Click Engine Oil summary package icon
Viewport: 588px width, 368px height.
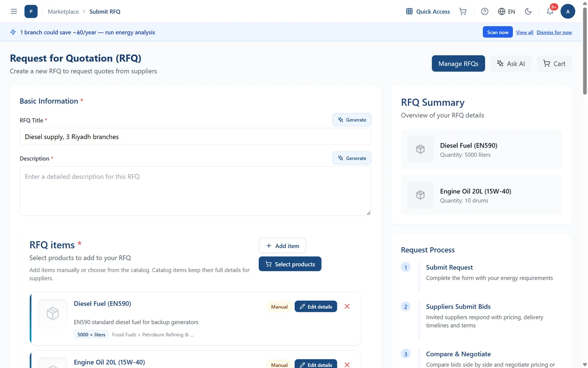[420, 195]
